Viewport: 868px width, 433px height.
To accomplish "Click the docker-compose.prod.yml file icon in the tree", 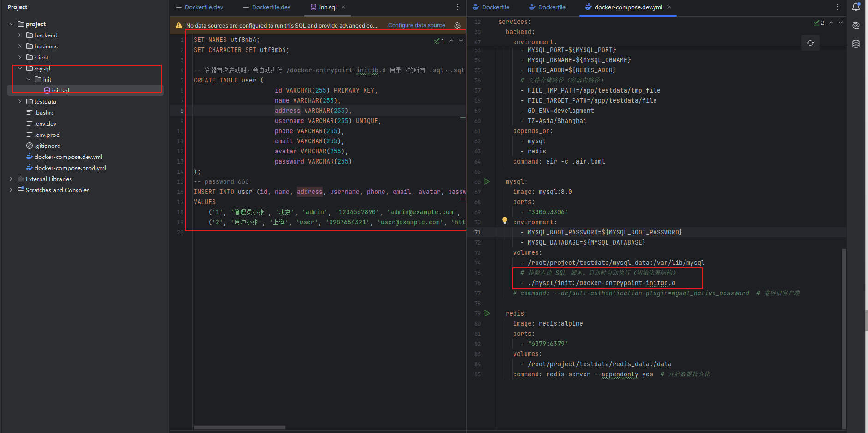I will (x=30, y=168).
